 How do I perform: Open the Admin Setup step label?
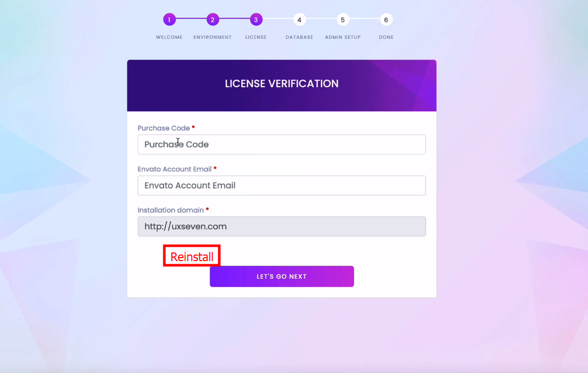click(343, 37)
